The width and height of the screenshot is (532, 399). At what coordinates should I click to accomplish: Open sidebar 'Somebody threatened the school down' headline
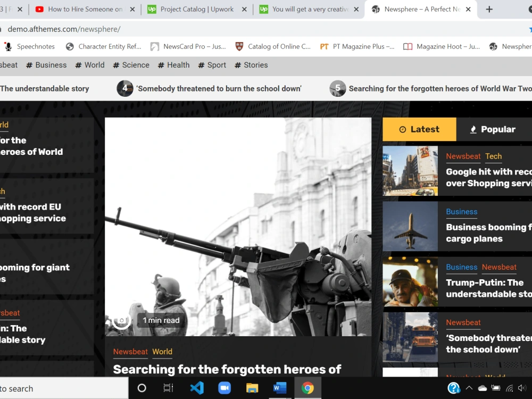click(x=489, y=344)
